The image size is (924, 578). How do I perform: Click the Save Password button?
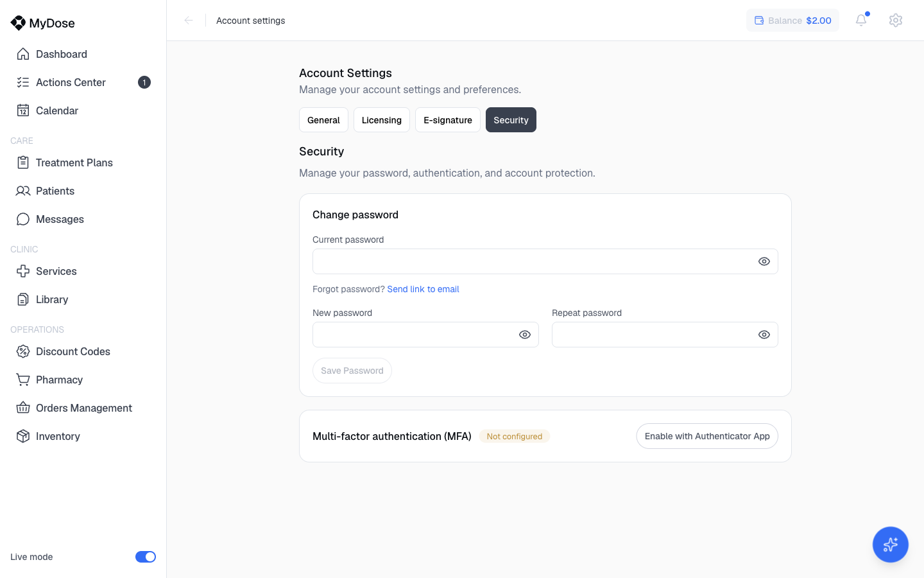pos(352,371)
